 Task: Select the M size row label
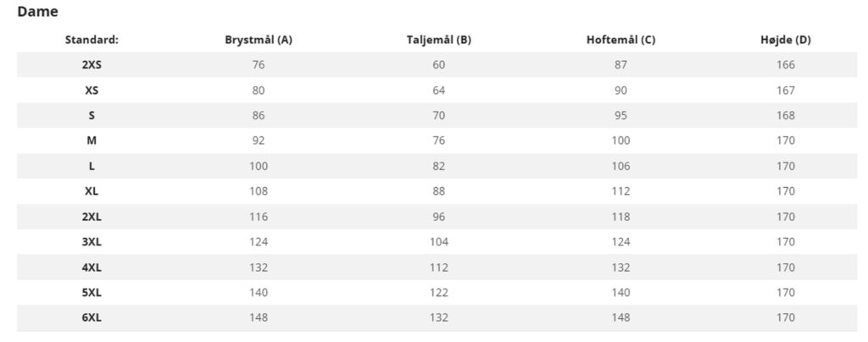point(92,141)
